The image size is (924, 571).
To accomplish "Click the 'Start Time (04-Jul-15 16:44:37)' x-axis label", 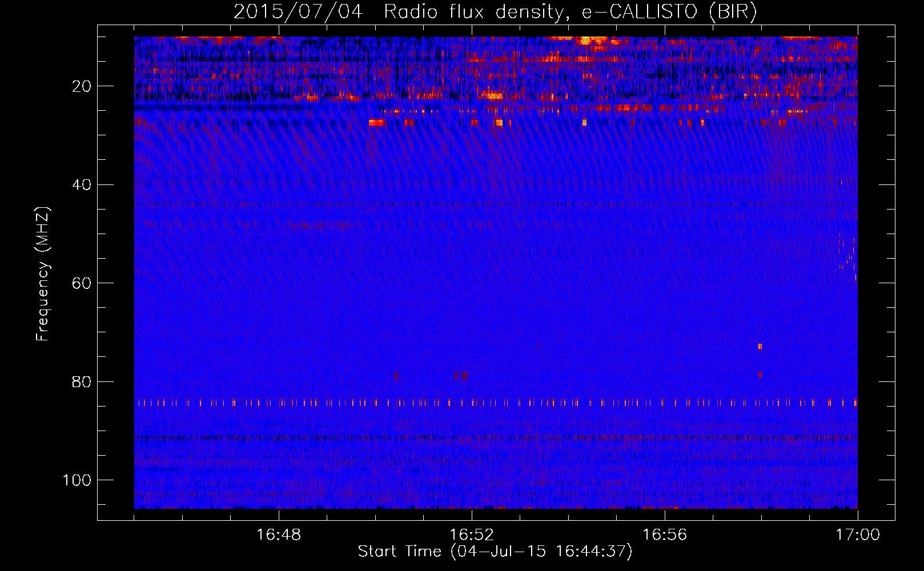I will [x=495, y=552].
